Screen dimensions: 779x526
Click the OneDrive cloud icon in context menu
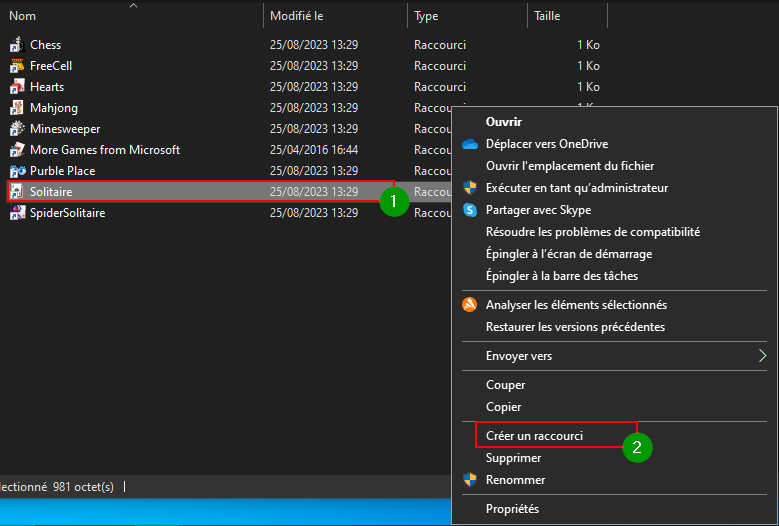point(469,144)
